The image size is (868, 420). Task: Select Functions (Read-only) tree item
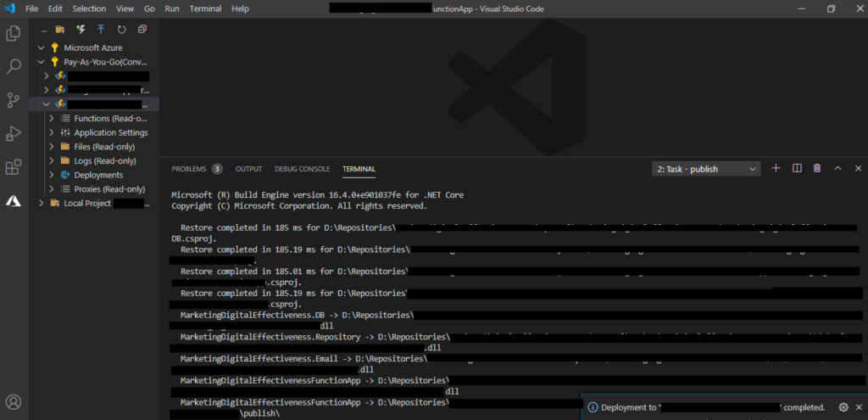click(111, 118)
